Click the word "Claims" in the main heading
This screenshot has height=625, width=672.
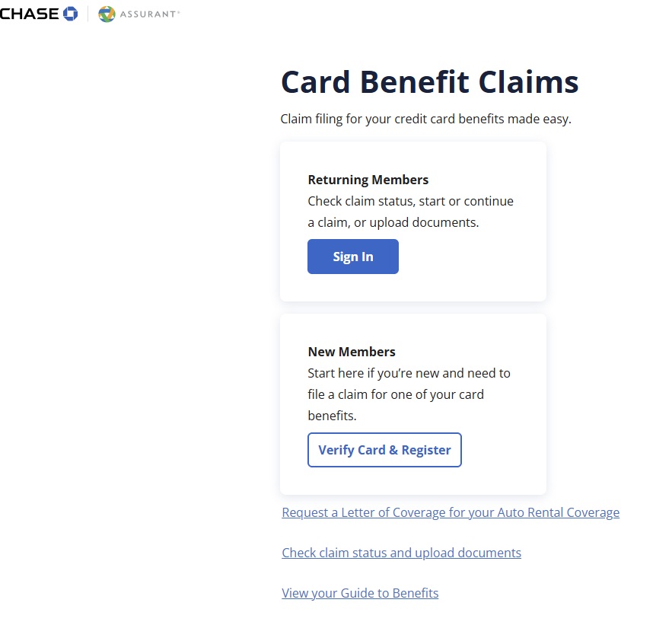[528, 82]
